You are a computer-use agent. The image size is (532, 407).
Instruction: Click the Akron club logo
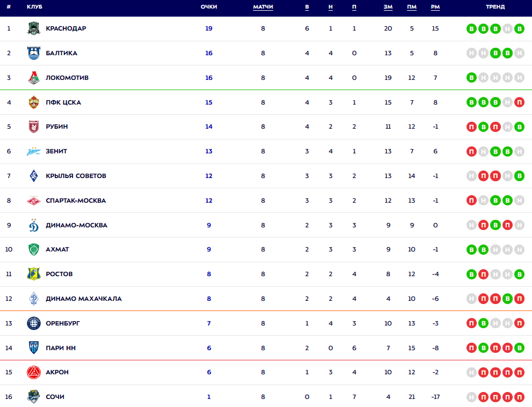[x=34, y=372]
